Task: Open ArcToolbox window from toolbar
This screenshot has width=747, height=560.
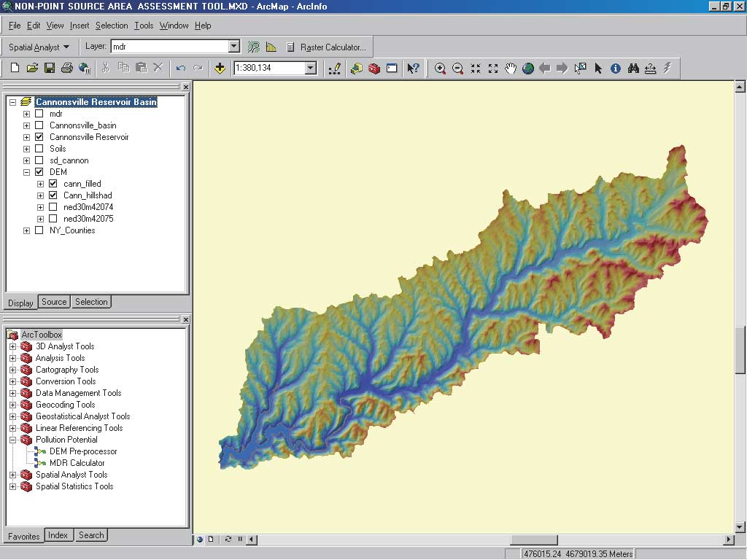Action: [x=374, y=69]
